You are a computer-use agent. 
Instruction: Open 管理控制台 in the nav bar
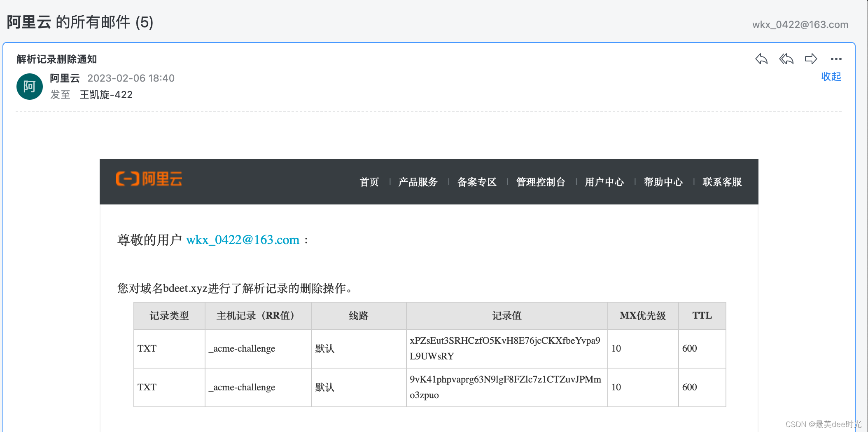(x=541, y=182)
